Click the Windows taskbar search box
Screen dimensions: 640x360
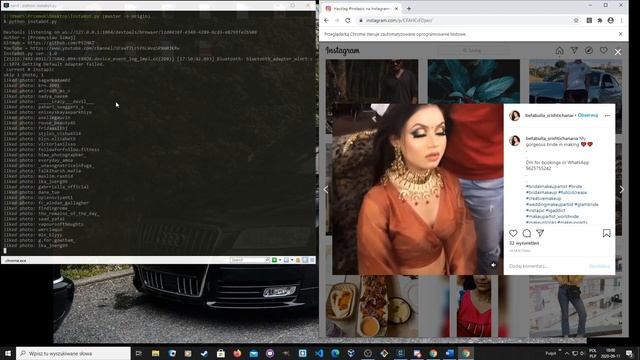point(73,353)
